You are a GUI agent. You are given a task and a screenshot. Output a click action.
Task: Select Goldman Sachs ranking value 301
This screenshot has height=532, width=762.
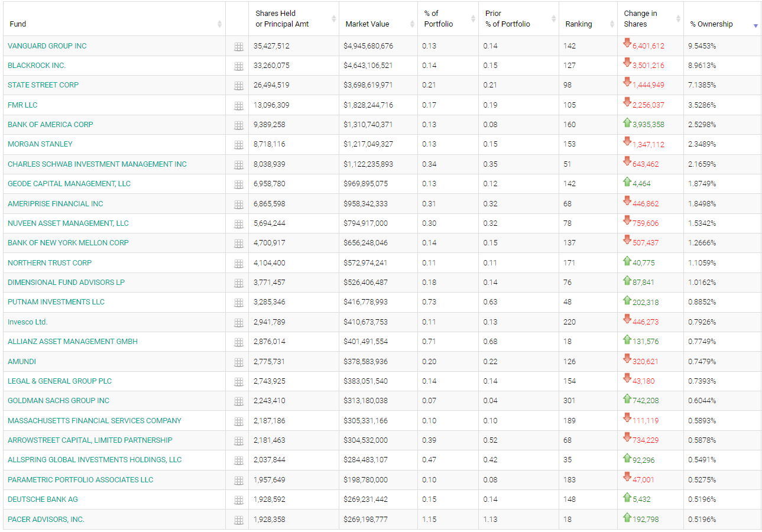569,401
